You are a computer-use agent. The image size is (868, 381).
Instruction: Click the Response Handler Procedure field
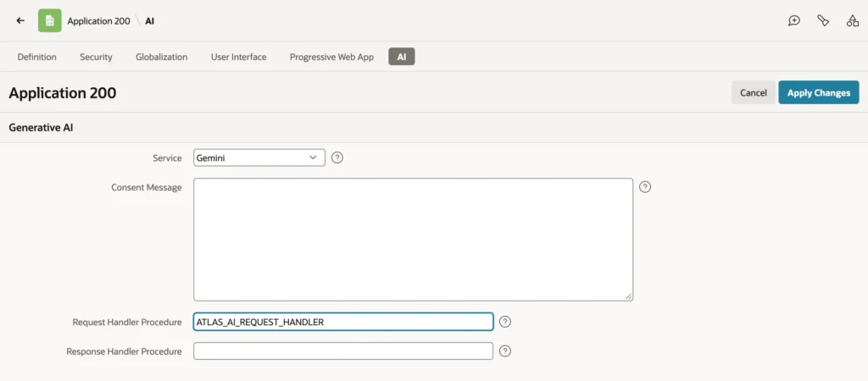coord(343,351)
